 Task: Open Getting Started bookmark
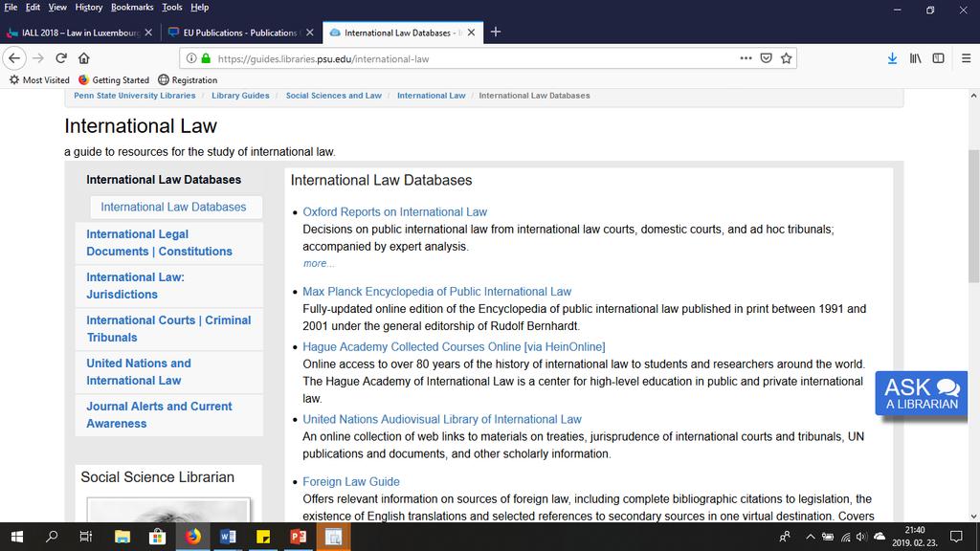(x=114, y=80)
